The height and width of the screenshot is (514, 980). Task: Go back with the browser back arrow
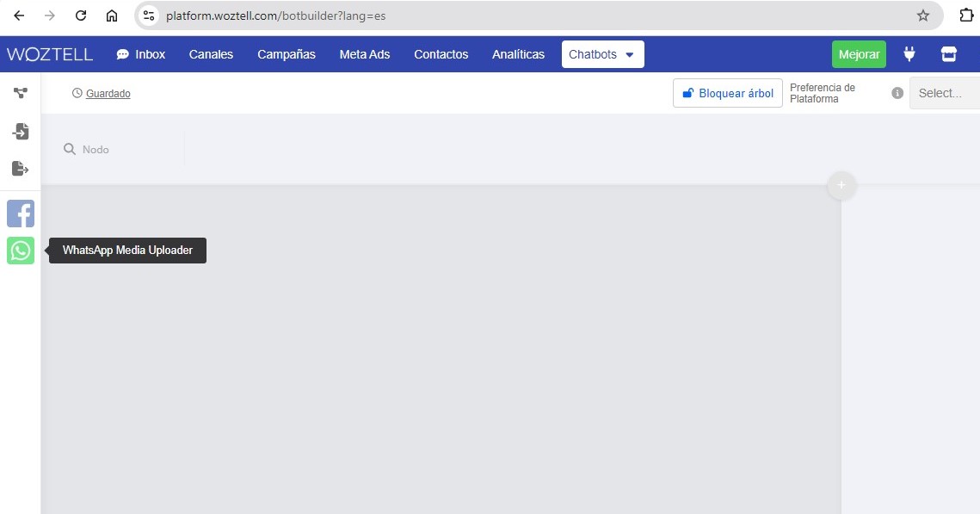[20, 15]
